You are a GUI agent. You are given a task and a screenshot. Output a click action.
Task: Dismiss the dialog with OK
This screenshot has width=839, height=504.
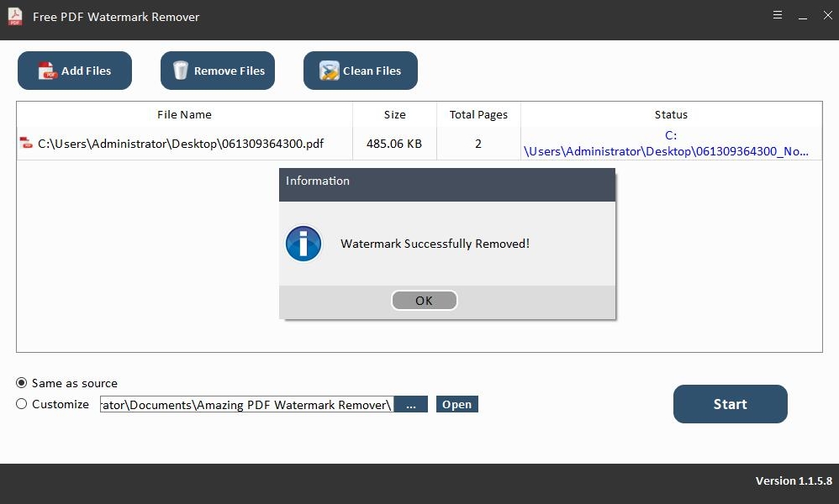pyautogui.click(x=424, y=300)
